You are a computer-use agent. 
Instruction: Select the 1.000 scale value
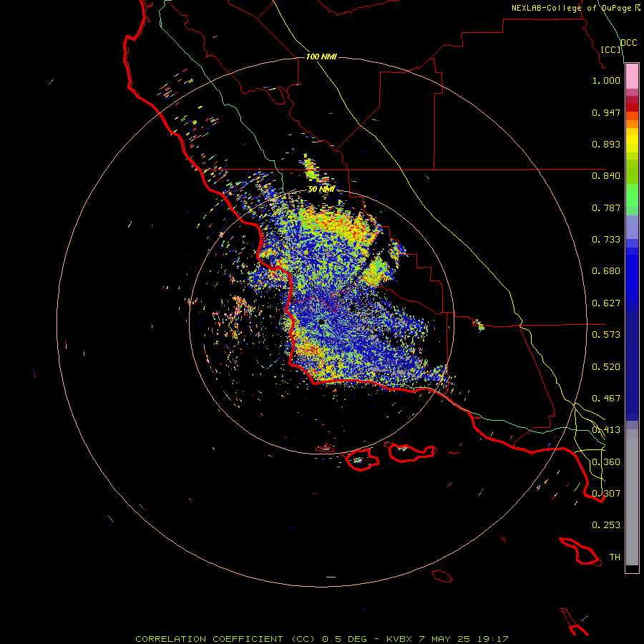pos(606,80)
